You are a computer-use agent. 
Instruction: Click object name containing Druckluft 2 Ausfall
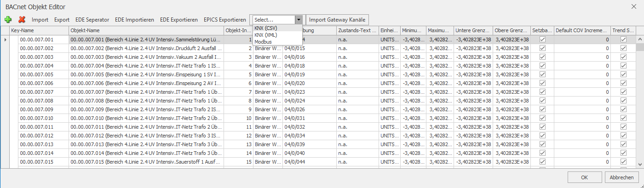tap(146, 48)
